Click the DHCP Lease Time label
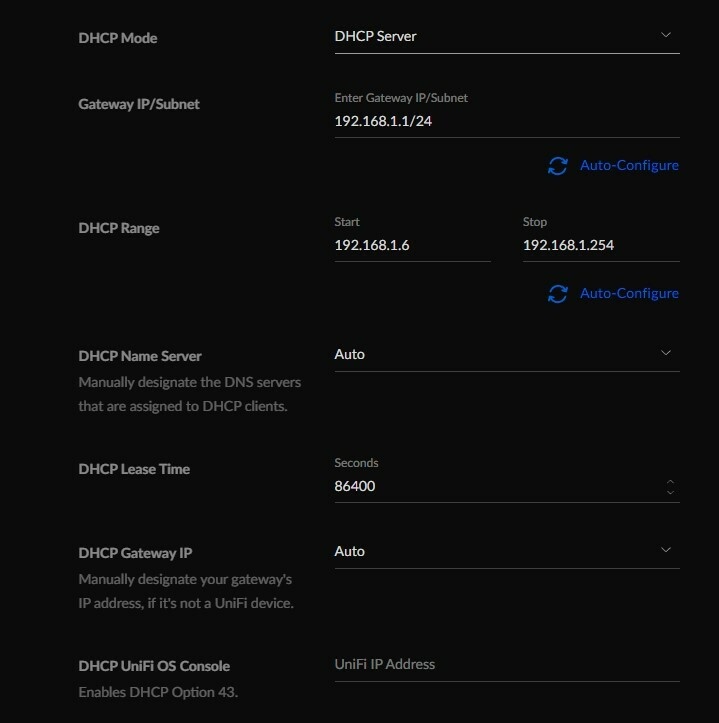This screenshot has width=719, height=723. pyautogui.click(x=134, y=469)
